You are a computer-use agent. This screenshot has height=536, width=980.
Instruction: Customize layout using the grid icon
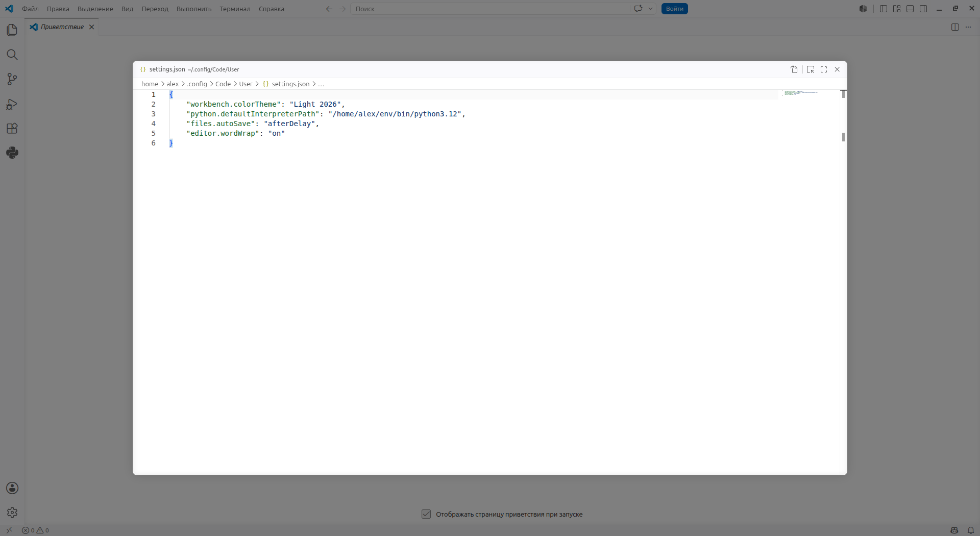pyautogui.click(x=897, y=9)
